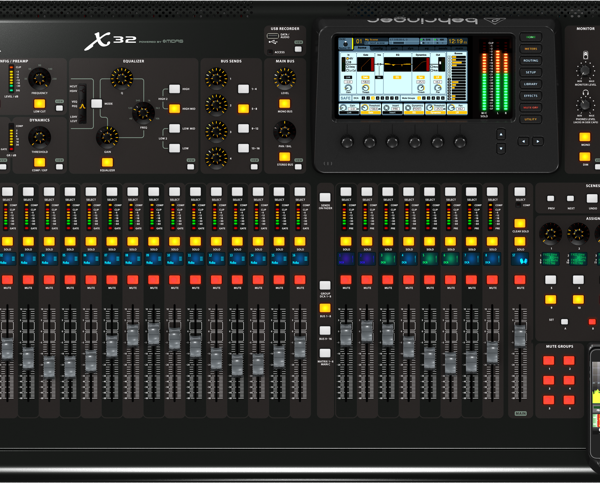Toggle the monitor MONO button
The width and height of the screenshot is (600, 483).
[x=584, y=137]
